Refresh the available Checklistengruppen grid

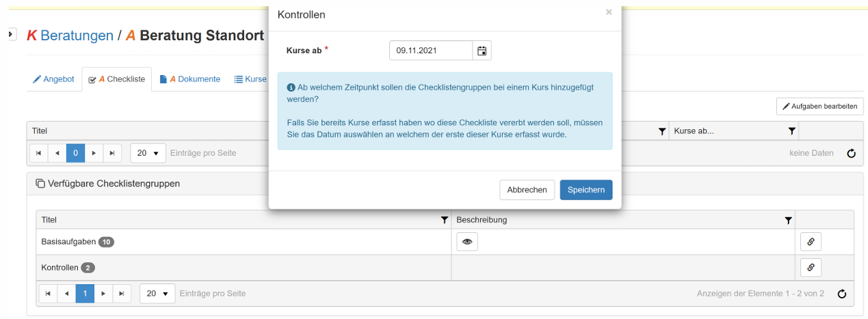tap(842, 294)
